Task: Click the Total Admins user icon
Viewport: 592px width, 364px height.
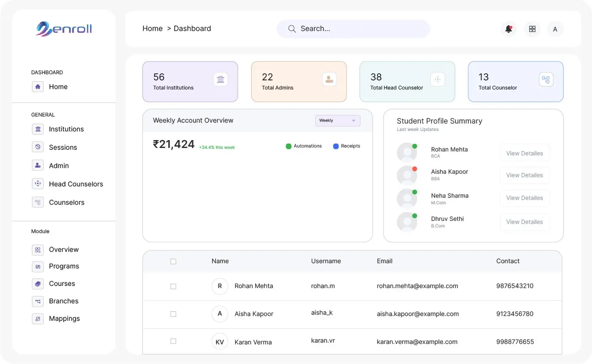Action: (x=329, y=79)
